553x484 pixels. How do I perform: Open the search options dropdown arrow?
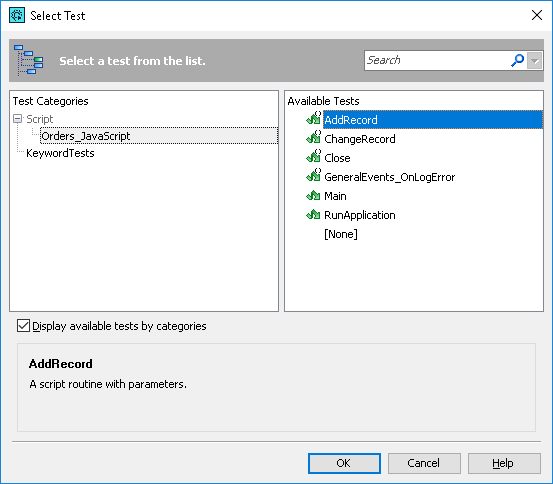[x=535, y=61]
